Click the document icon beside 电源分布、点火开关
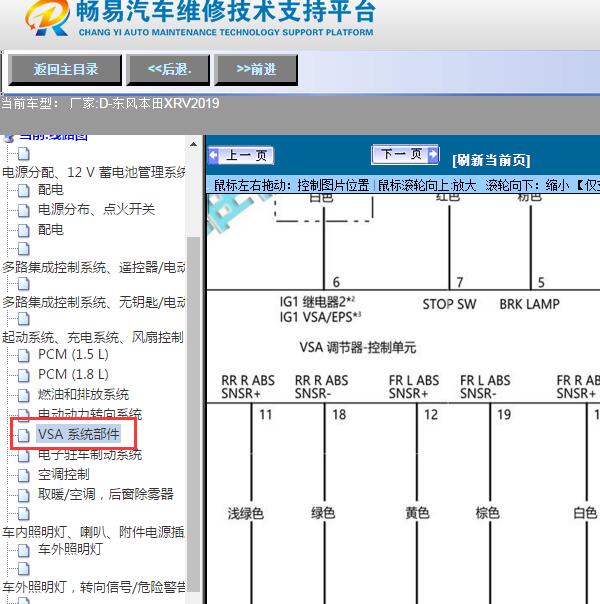 pyautogui.click(x=24, y=210)
